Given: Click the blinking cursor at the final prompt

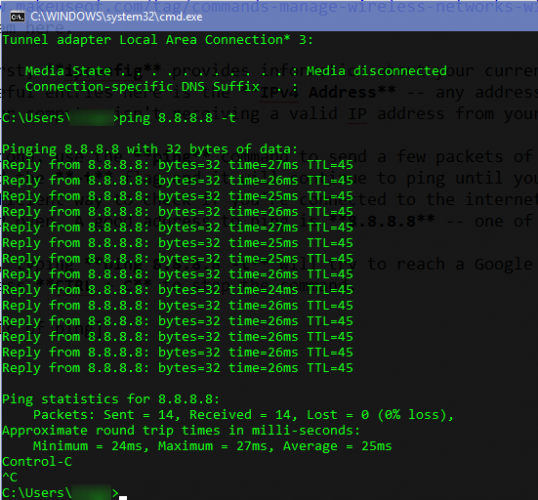Looking at the screenshot, I should click(x=123, y=497).
